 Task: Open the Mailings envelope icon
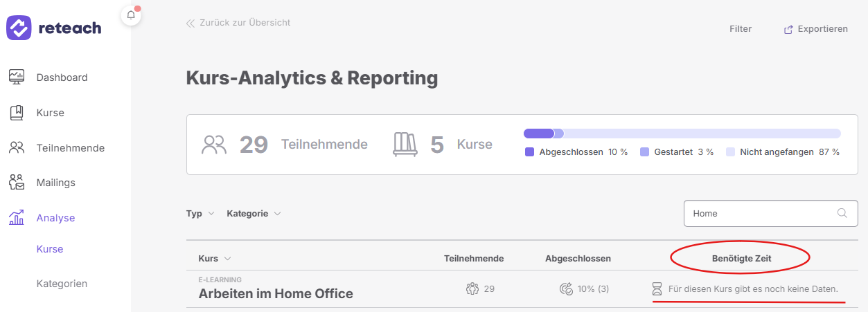pos(17,182)
